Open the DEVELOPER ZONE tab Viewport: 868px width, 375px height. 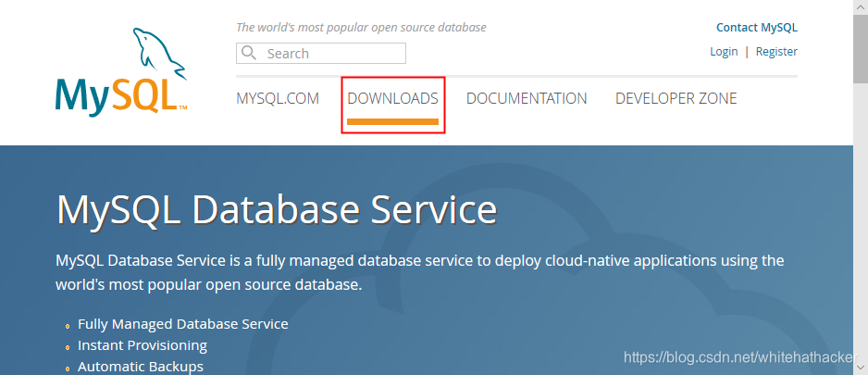tap(676, 98)
